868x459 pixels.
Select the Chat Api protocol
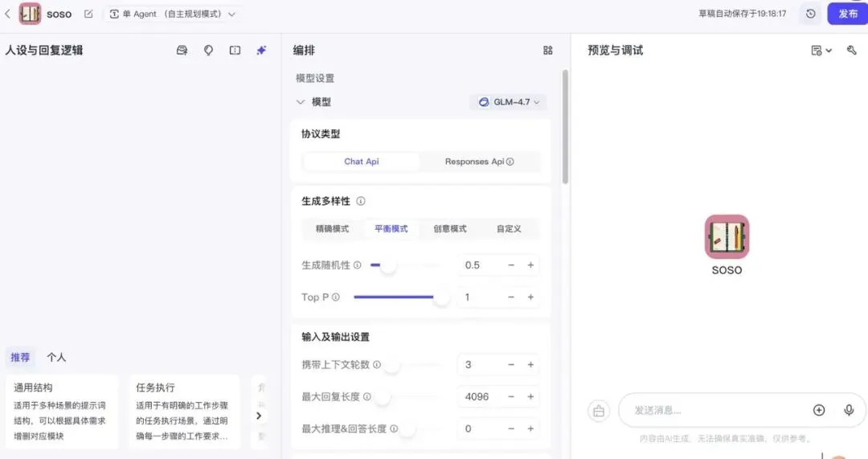pos(362,162)
